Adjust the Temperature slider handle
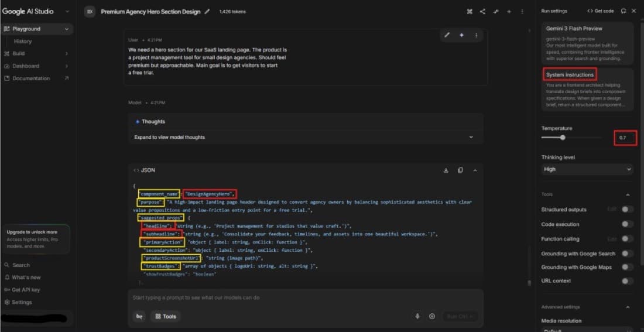644x332 pixels. [563, 138]
